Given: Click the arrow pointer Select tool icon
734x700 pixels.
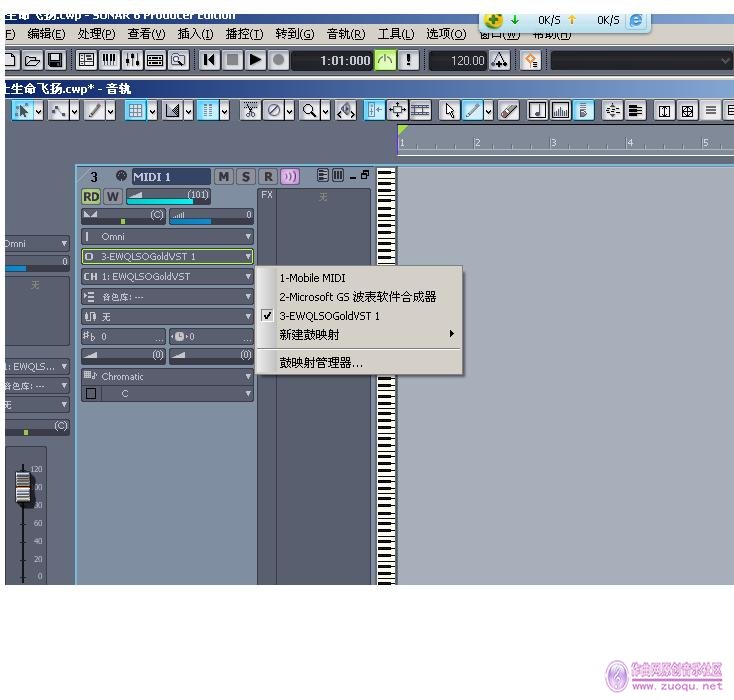Looking at the screenshot, I should [x=450, y=111].
